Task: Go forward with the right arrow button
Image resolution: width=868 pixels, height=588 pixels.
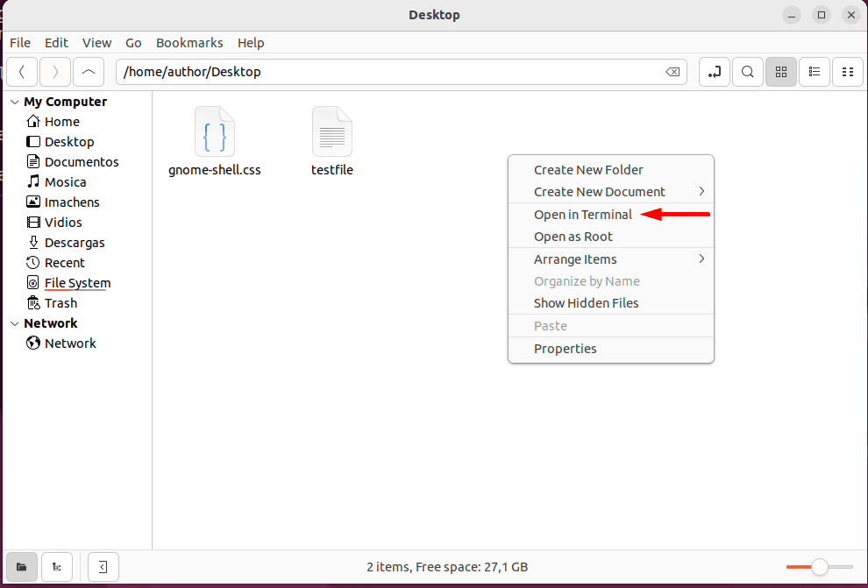Action: pos(55,72)
